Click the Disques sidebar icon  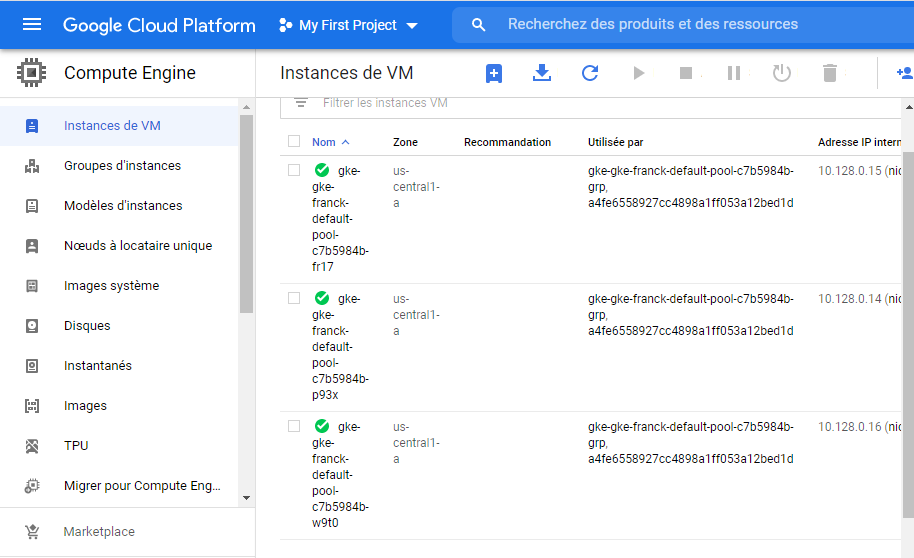pyautogui.click(x=32, y=326)
